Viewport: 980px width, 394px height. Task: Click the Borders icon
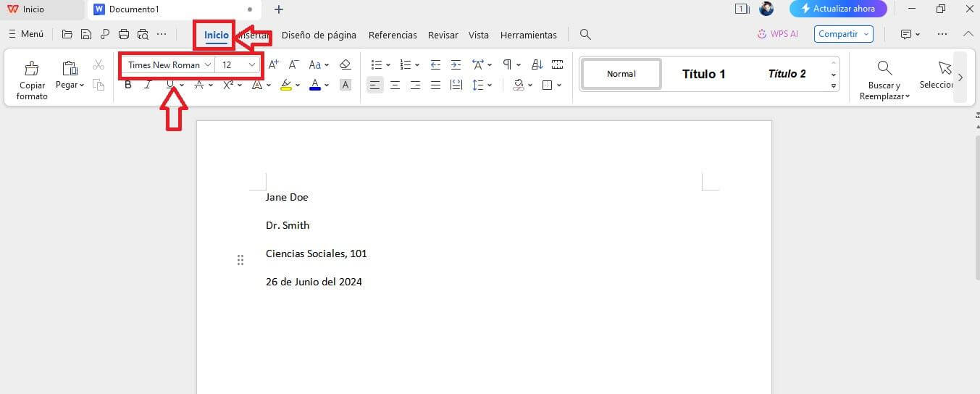548,85
